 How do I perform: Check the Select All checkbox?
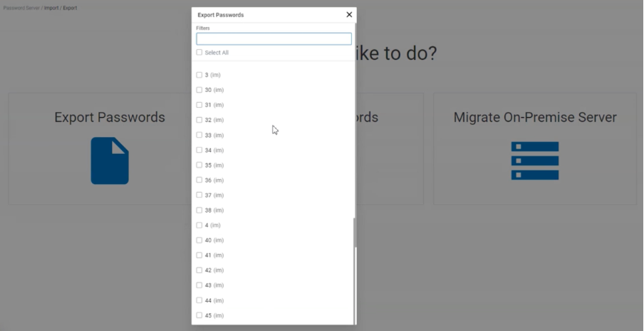point(199,53)
